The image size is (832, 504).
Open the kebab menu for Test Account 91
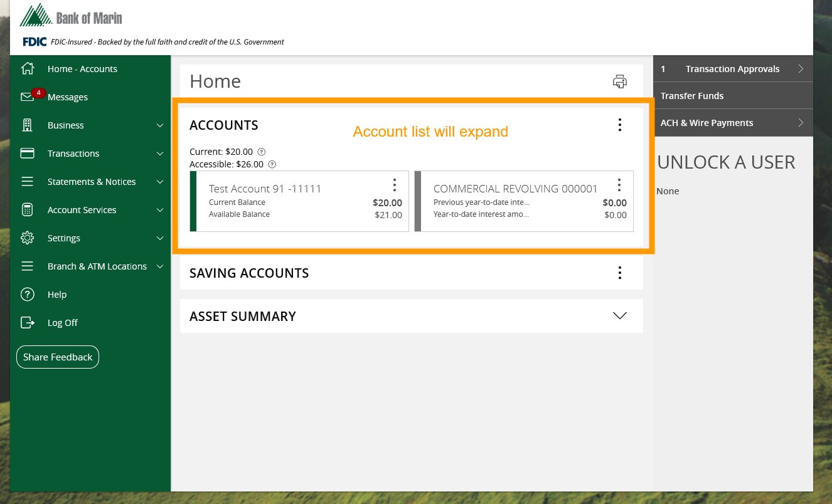point(395,185)
